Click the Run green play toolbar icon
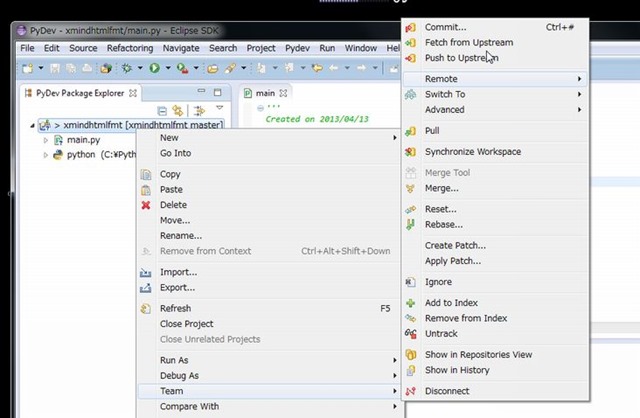 click(154, 68)
